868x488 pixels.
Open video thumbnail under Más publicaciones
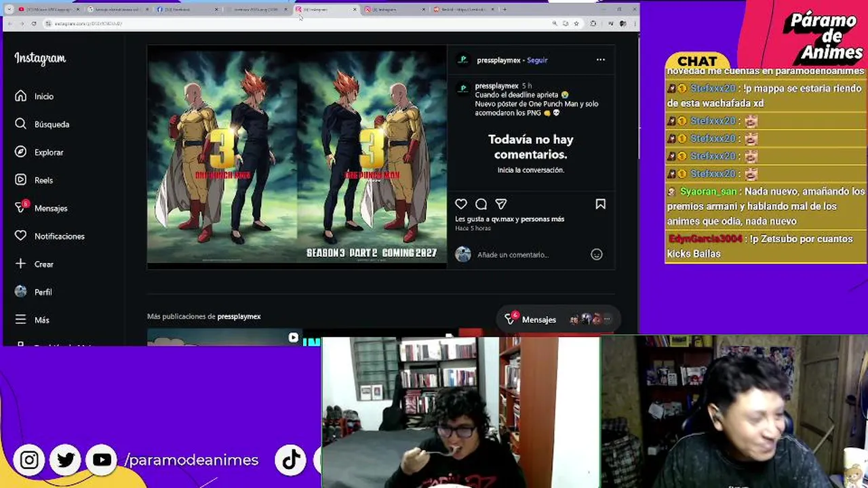pos(224,337)
